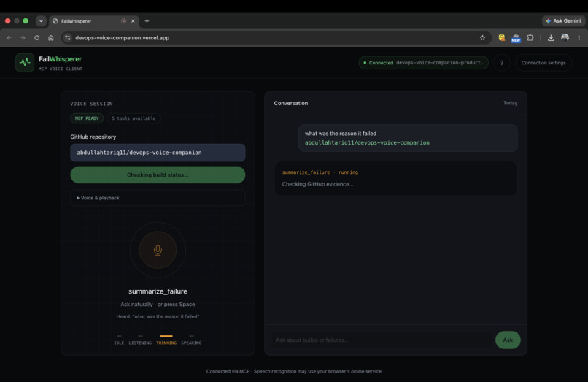Open a new browser tab with plus
Screen dimensions: 588x382
(147, 21)
